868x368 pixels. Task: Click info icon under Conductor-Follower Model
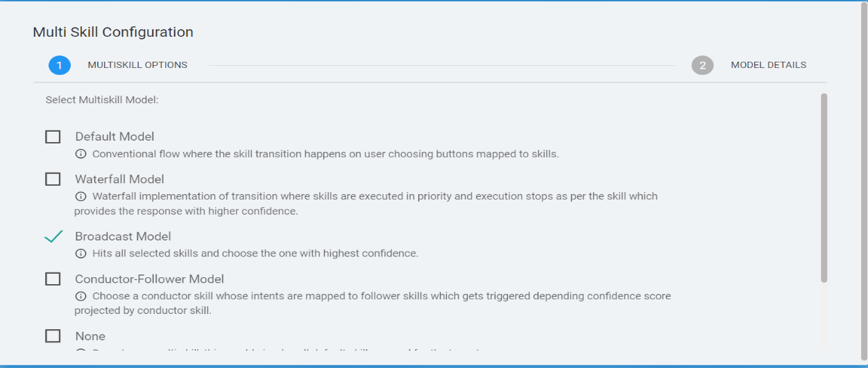click(80, 296)
